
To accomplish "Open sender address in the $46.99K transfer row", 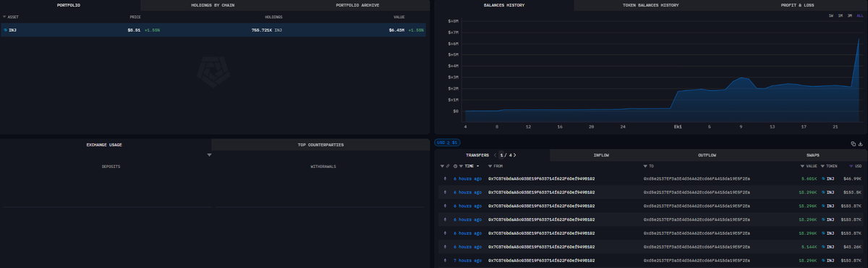I will pyautogui.click(x=541, y=179).
